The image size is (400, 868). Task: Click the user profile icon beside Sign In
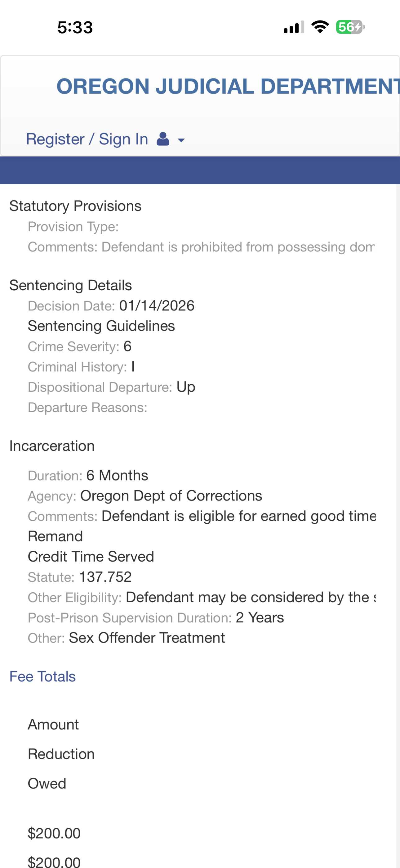(x=163, y=139)
